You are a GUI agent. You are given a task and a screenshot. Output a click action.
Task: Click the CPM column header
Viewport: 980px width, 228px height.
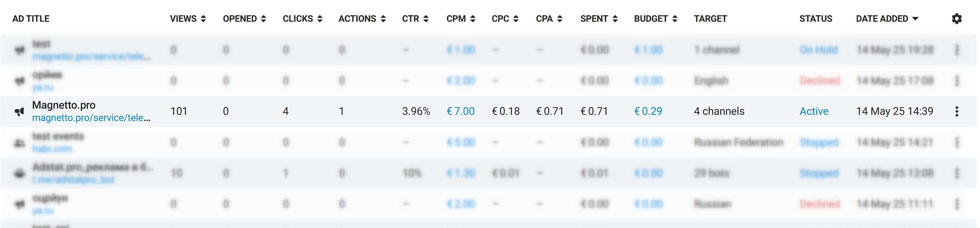[456, 19]
